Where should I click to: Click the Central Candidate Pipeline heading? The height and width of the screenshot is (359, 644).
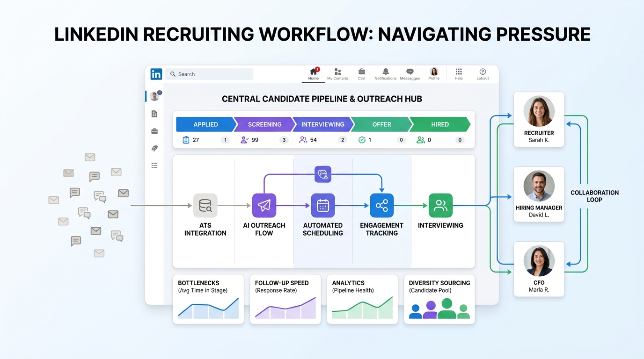pos(322,99)
